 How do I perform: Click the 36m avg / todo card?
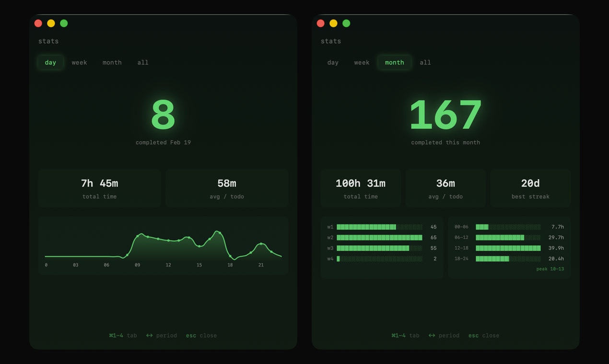(x=445, y=188)
